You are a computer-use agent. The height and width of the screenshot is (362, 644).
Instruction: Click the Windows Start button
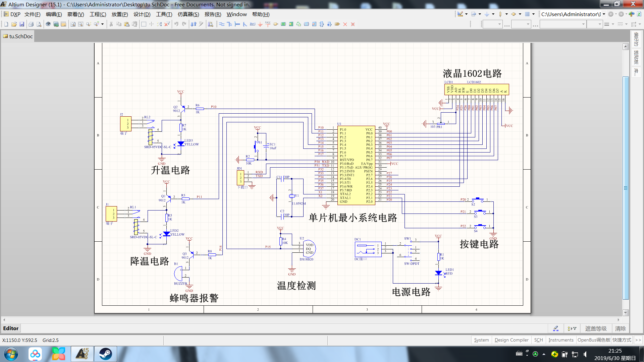[11, 354]
